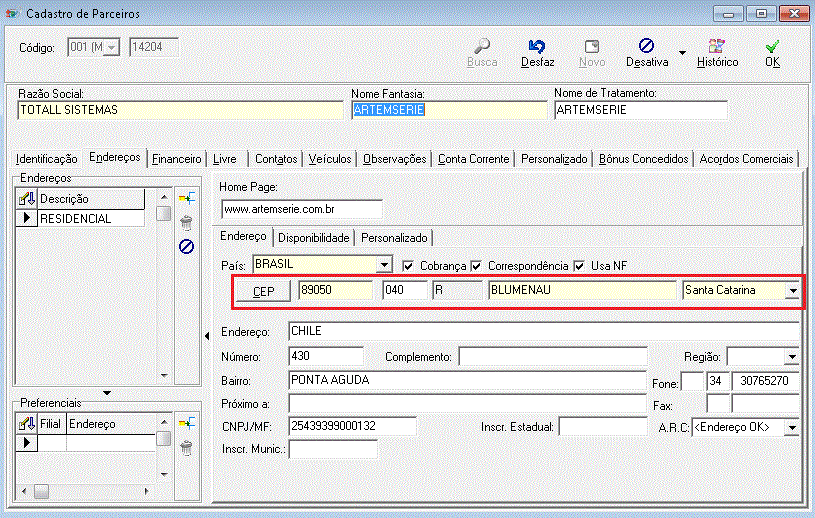
Task: Click the Filial column header
Action: tap(50, 424)
